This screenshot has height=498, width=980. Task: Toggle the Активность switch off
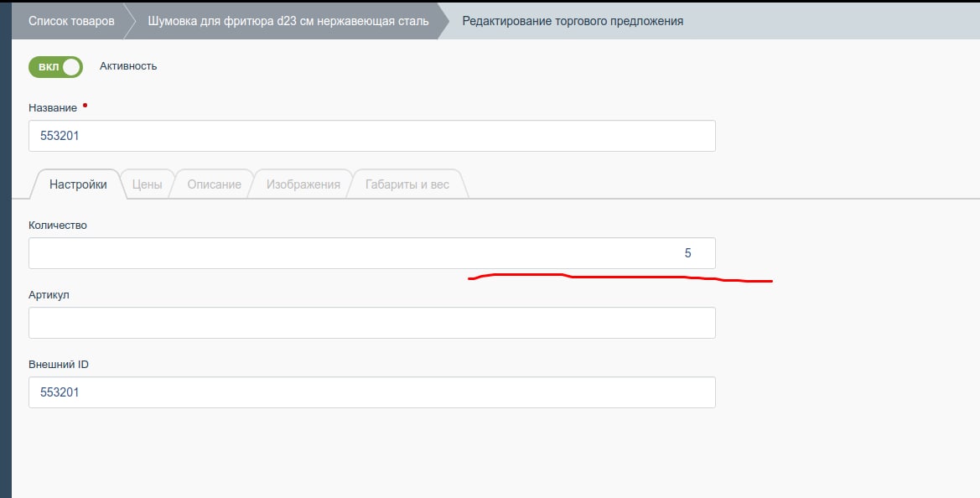(x=55, y=67)
